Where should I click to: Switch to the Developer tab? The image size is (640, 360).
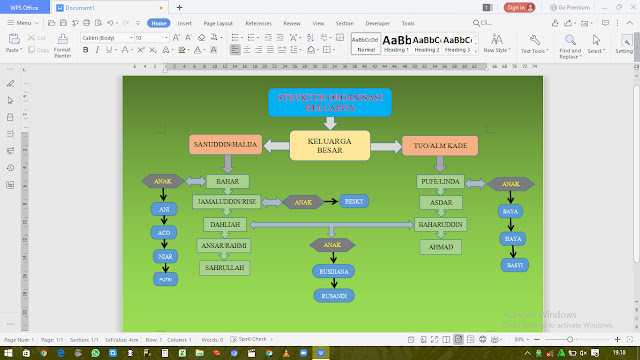378,23
